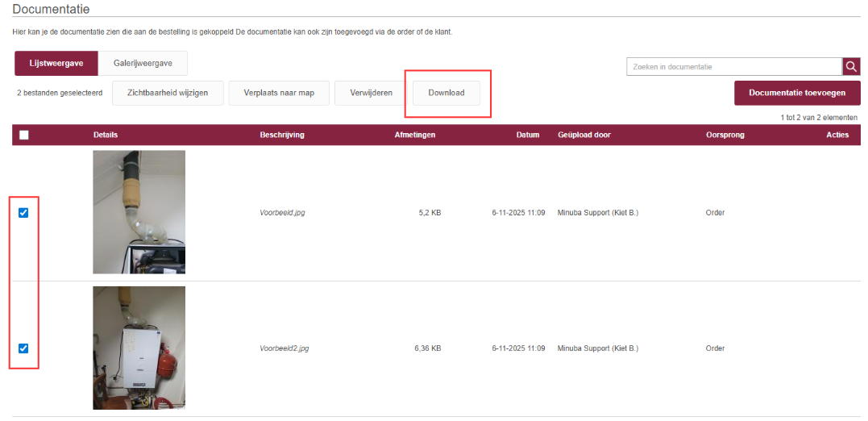This screenshot has width=868, height=421.
Task: Sort by Oorsprong column header
Action: [725, 135]
